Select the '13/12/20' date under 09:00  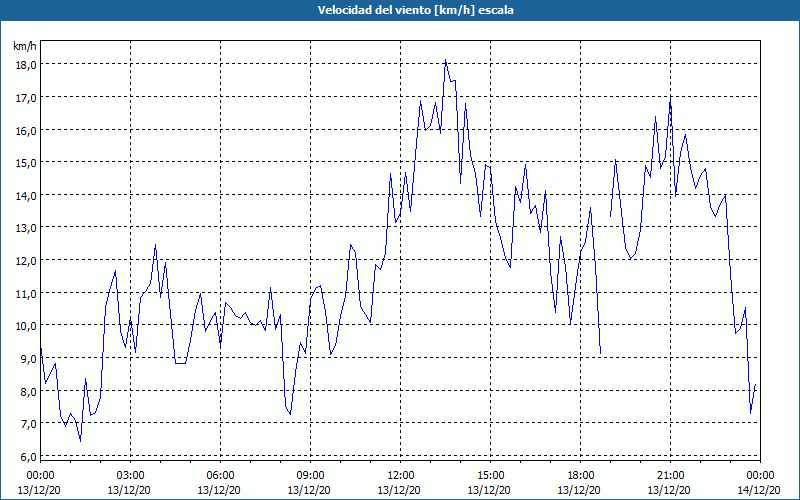(x=309, y=490)
